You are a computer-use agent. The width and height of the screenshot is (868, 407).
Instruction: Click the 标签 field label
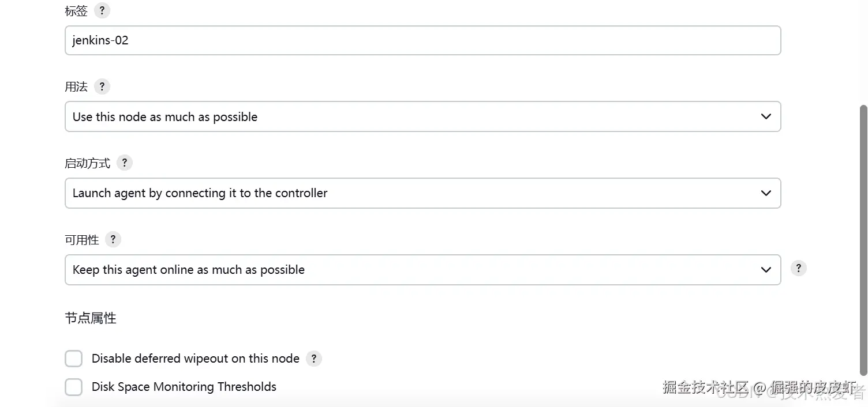(x=76, y=11)
